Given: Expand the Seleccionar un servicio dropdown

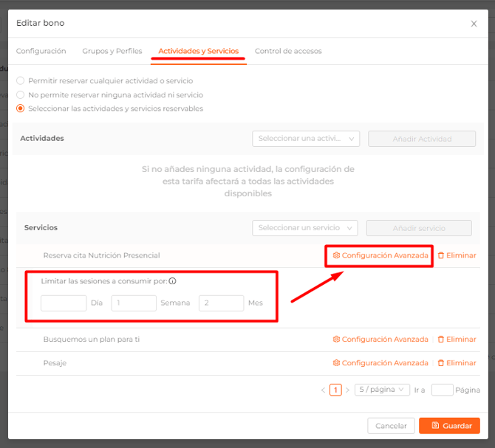Looking at the screenshot, I should click(304, 228).
